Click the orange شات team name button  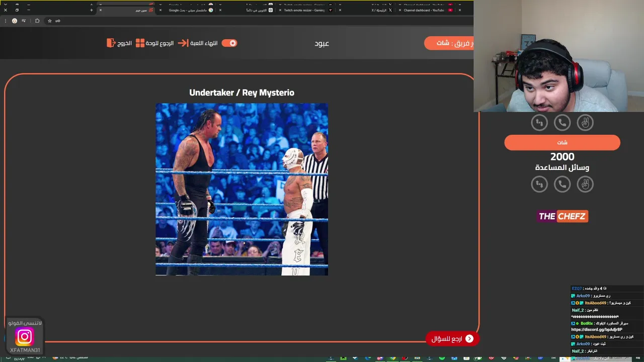[562, 142]
